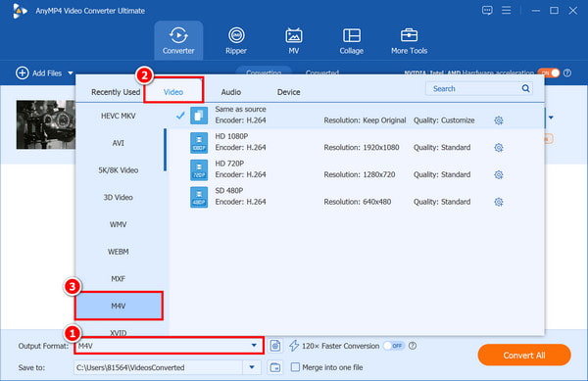Viewport: 588px width, 381px height.
Task: Select the Same as source profile icon
Action: coord(199,116)
